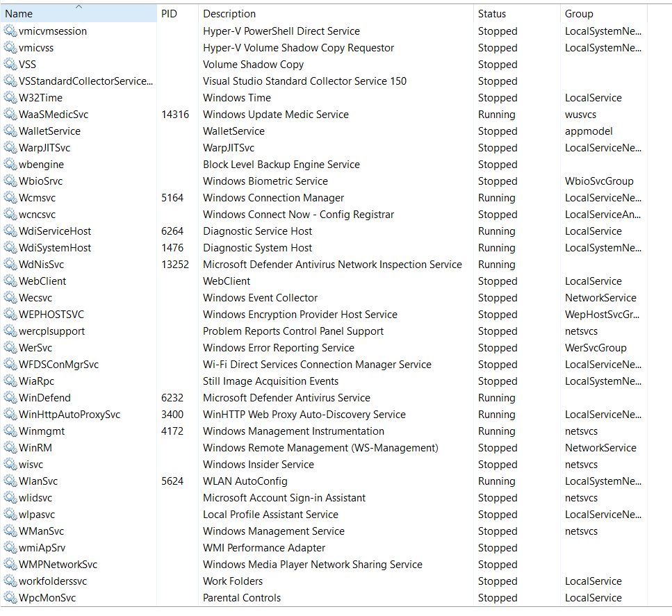This screenshot has width=672, height=616.
Task: Click PID 3400 of WinHttpAutoProxySvc
Action: click(x=172, y=415)
